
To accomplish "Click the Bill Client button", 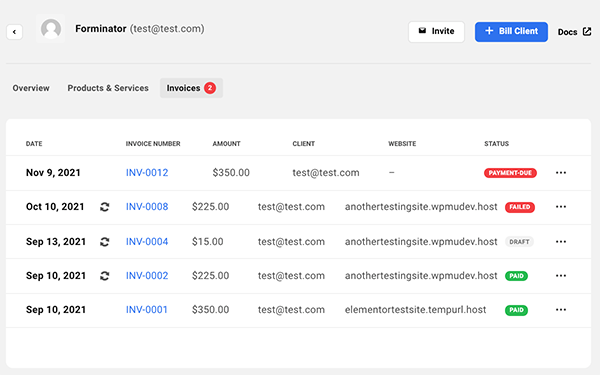I will 511,32.
